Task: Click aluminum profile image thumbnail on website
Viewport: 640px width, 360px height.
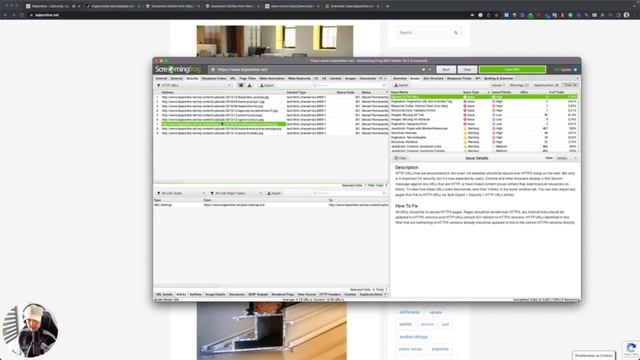Action: [x=272, y=331]
